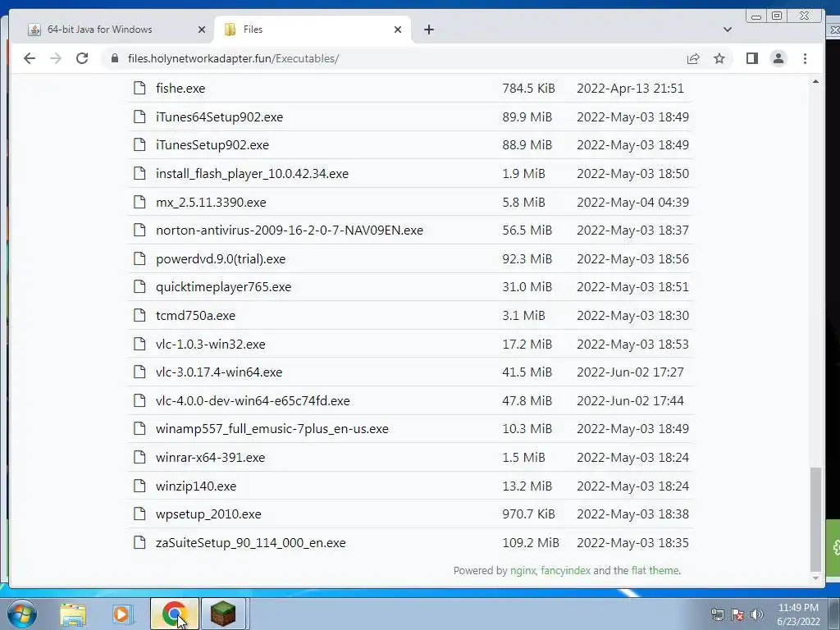The width and height of the screenshot is (840, 630).
Task: Open the mx_2.5.11.3390.exe link
Action: (x=211, y=202)
